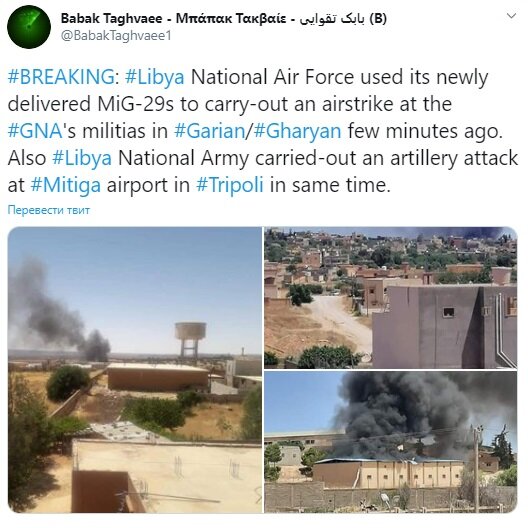Click the Persian name بابک تقوایی in header
This screenshot has height=528, width=528.
coord(332,19)
